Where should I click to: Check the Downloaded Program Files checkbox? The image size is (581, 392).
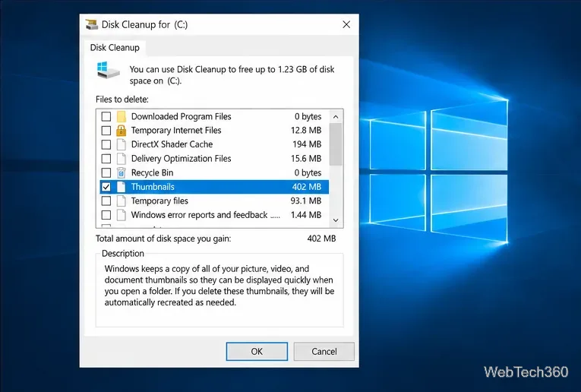click(x=106, y=116)
